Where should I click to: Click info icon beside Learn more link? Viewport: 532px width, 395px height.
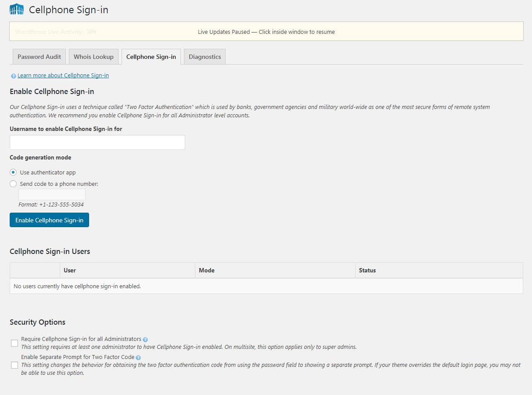pyautogui.click(x=13, y=76)
